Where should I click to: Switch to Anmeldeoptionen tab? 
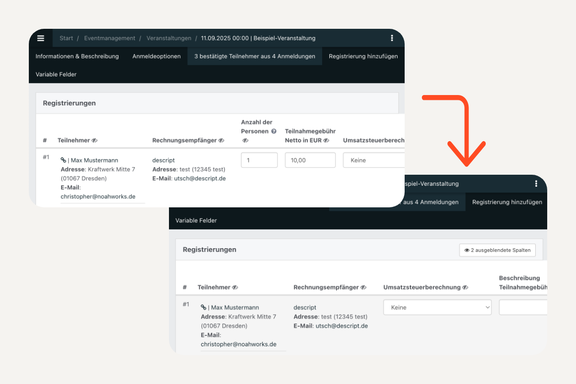click(x=156, y=56)
